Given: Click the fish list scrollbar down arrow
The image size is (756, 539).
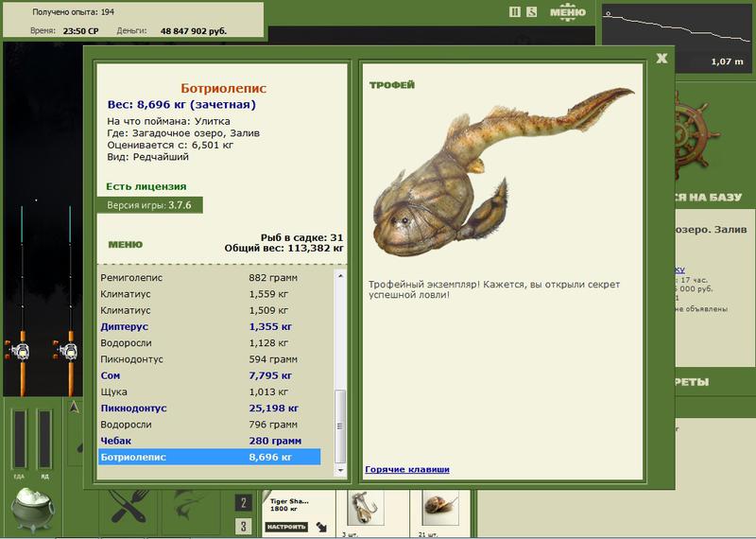Looking at the screenshot, I should [340, 470].
